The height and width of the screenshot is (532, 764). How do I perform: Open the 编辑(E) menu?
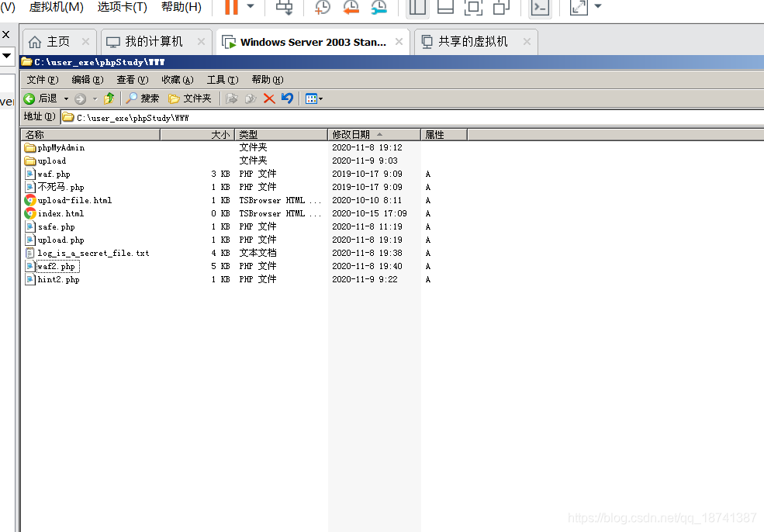tap(88, 80)
